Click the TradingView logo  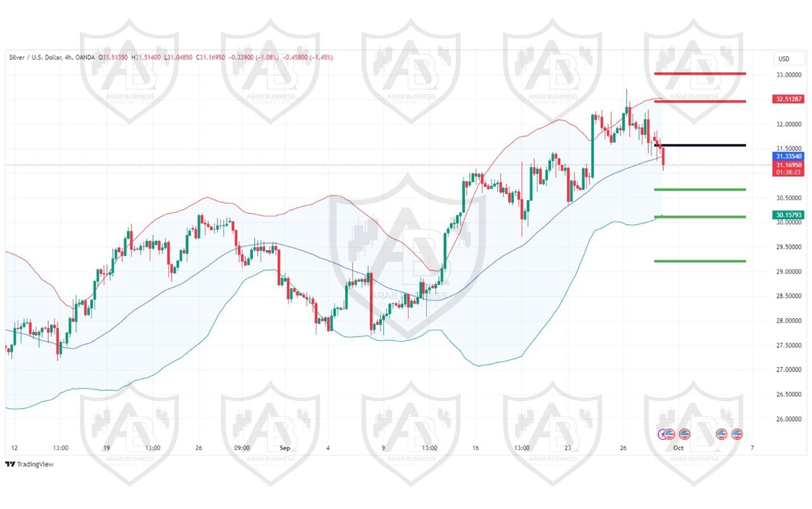[29, 464]
